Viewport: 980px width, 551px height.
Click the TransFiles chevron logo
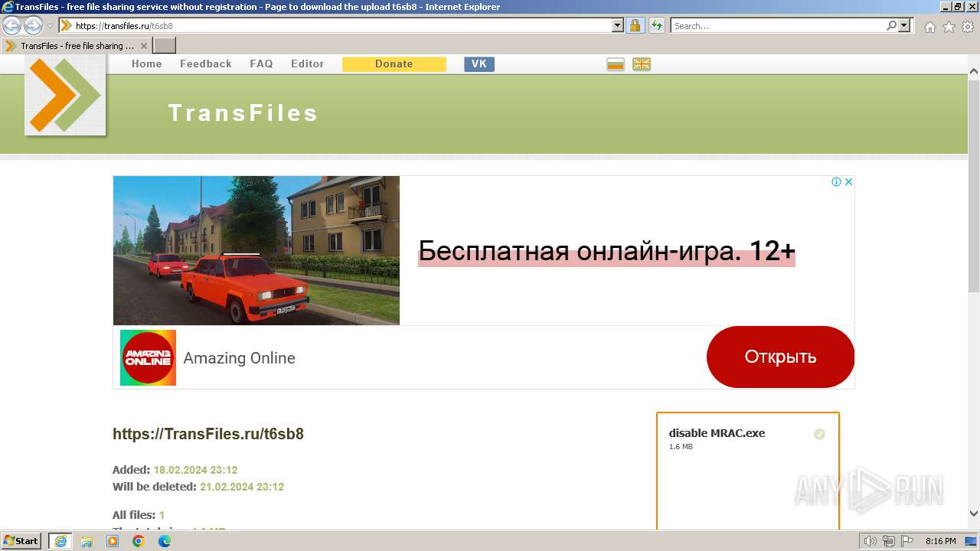(65, 95)
